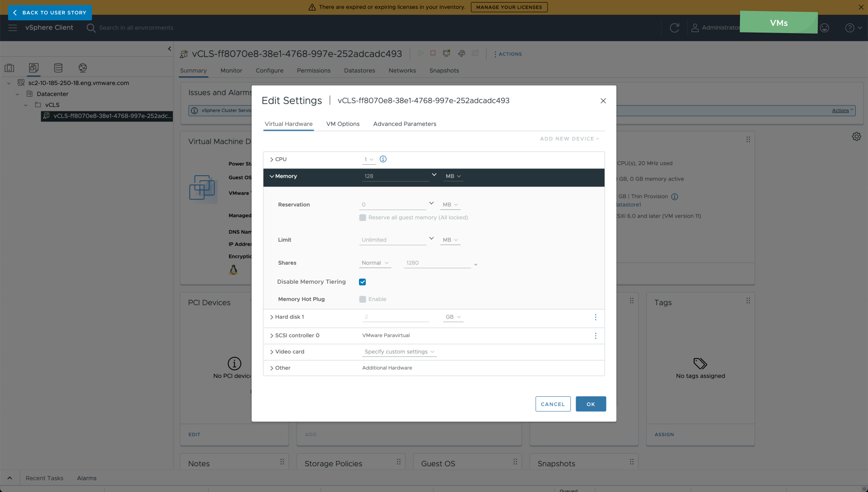Click the Hosts and Clusters inventory icon
Viewport: 868px width, 492px height.
[9, 68]
